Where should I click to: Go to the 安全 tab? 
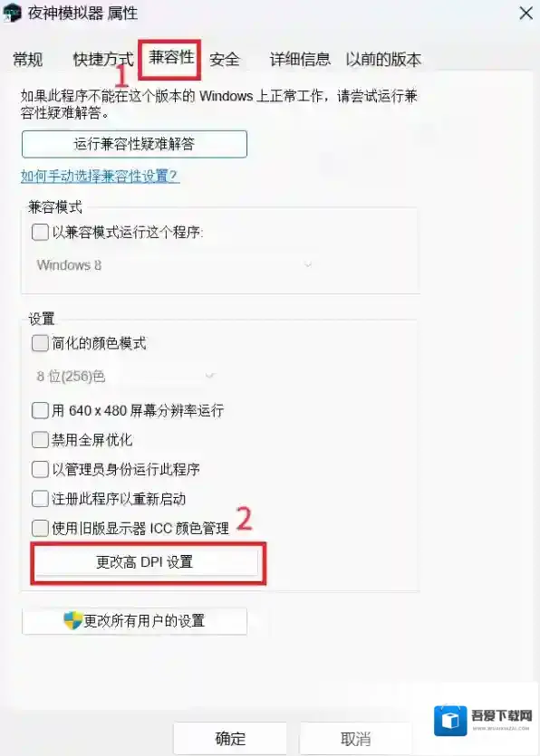(x=225, y=60)
